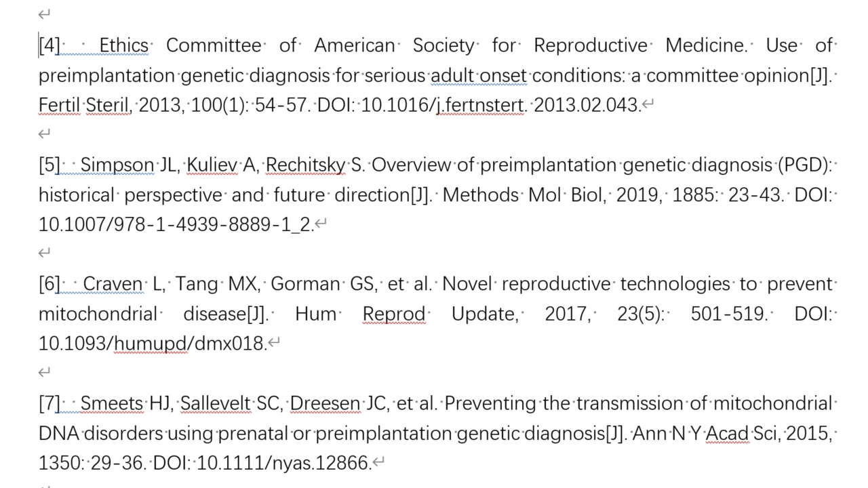
Task: Place cursor on the word "Ethics"
Action: 123,45
